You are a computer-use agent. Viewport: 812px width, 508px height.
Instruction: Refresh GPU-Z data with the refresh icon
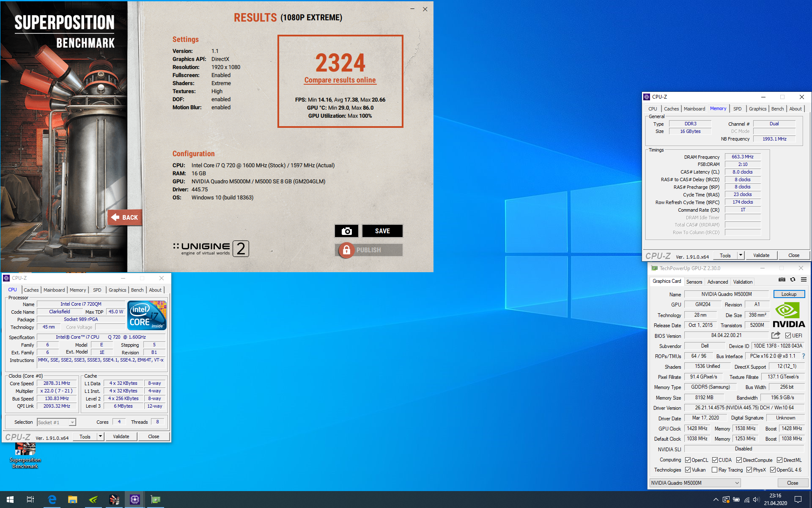[x=793, y=280]
